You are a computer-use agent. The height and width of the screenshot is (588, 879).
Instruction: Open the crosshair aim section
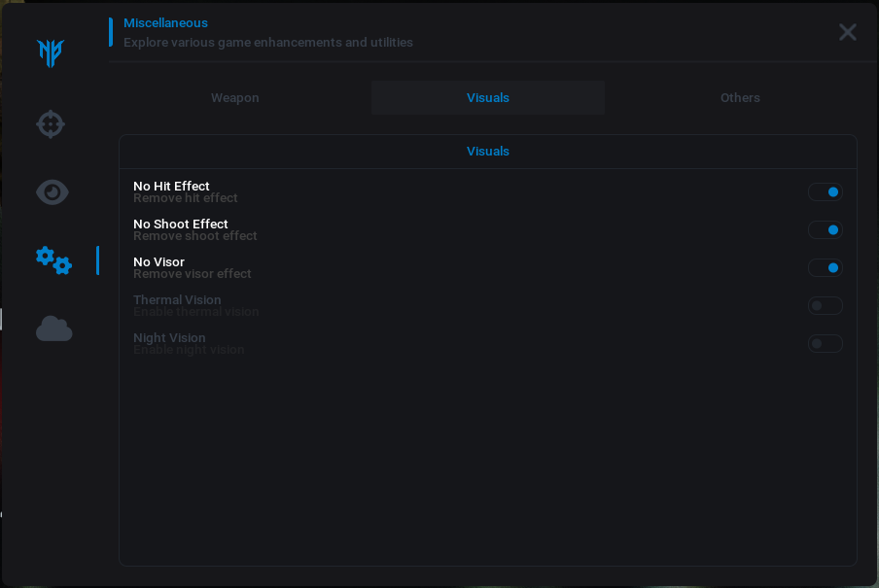coord(51,124)
